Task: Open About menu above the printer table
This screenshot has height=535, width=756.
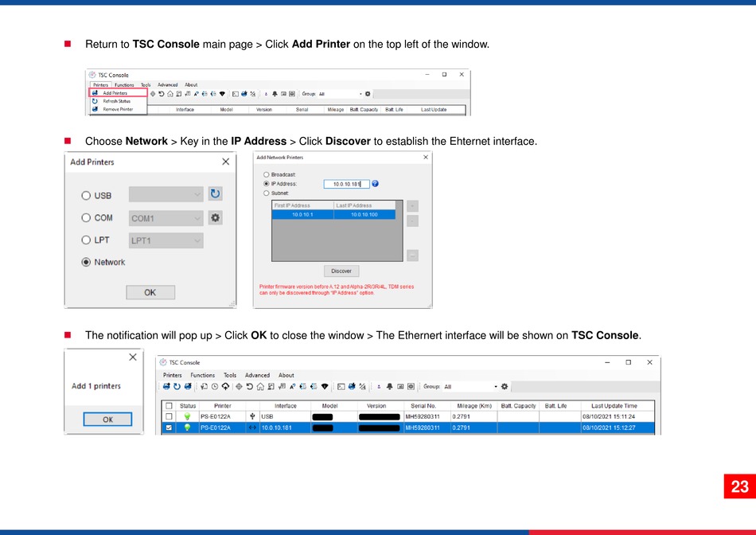Action: [286, 375]
